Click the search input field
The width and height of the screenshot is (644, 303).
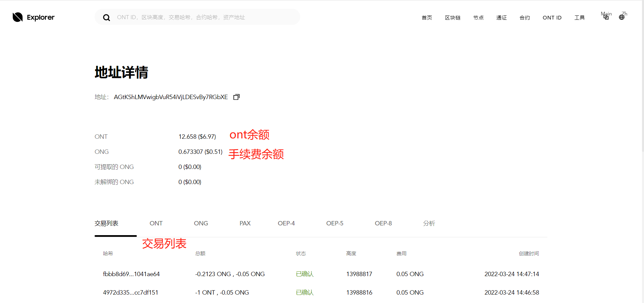201,17
